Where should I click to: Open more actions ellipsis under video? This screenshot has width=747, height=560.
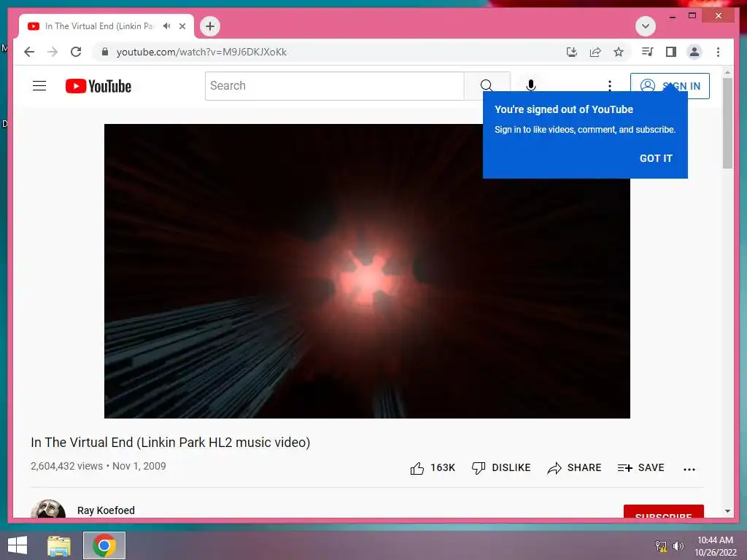(x=689, y=469)
